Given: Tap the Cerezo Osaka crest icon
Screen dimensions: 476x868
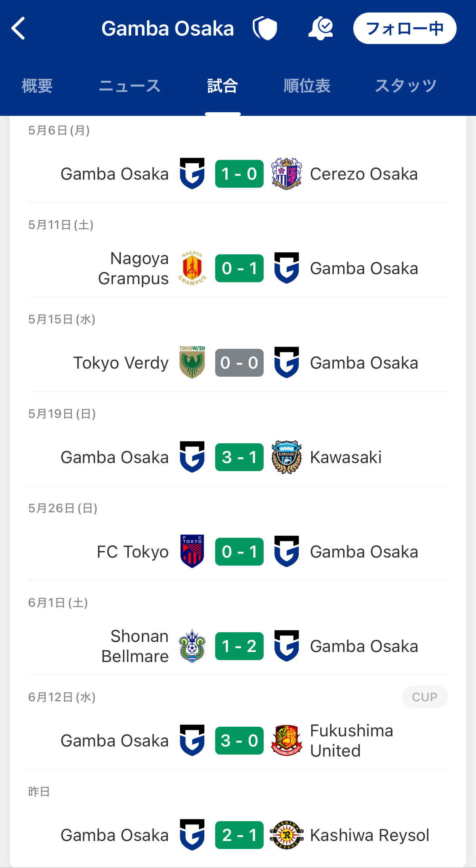Looking at the screenshot, I should pos(286,174).
